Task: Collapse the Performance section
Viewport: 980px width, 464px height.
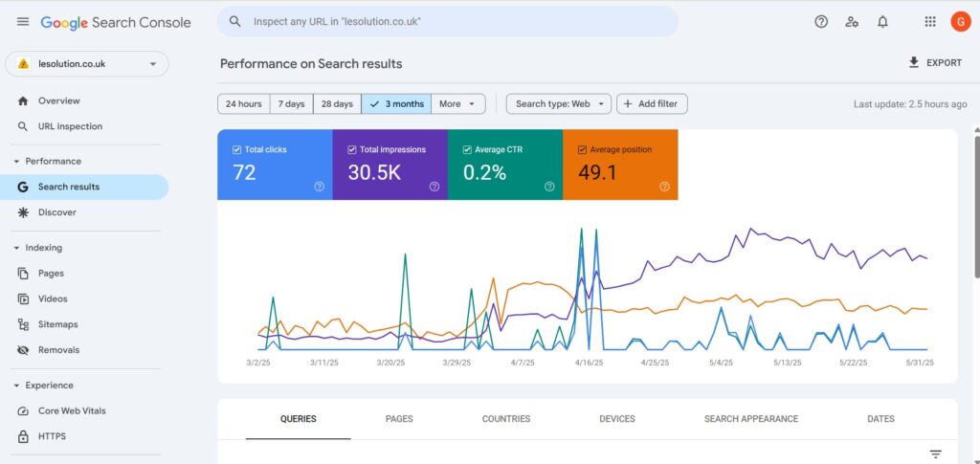Action: (x=16, y=161)
